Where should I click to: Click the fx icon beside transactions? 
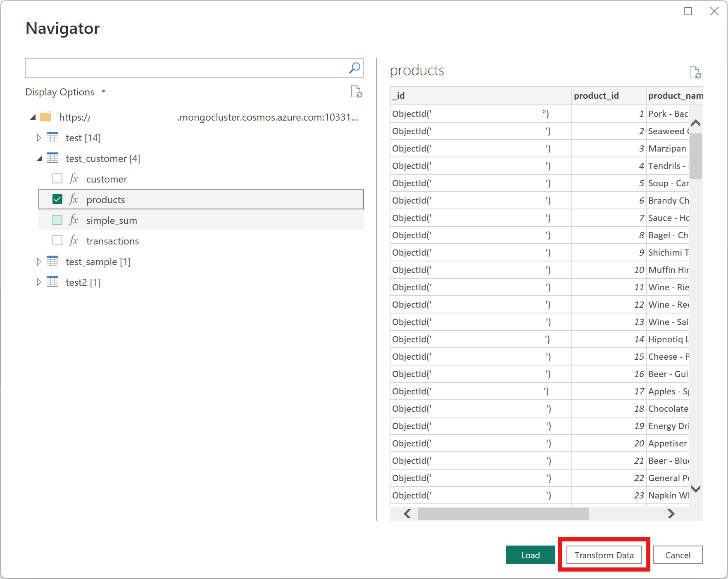[x=73, y=241]
